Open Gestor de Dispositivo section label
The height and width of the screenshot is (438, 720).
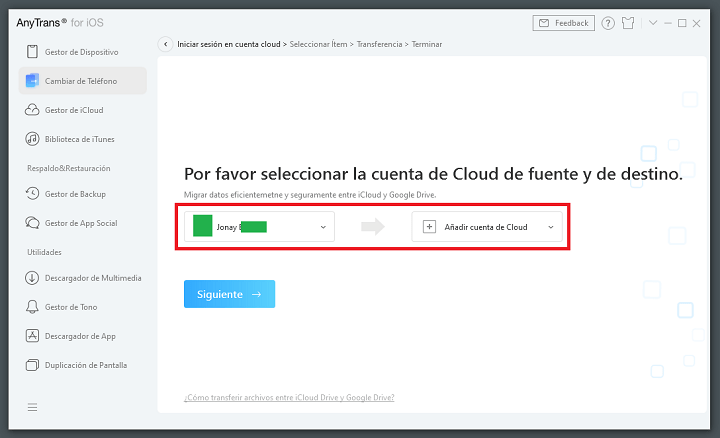pos(82,52)
